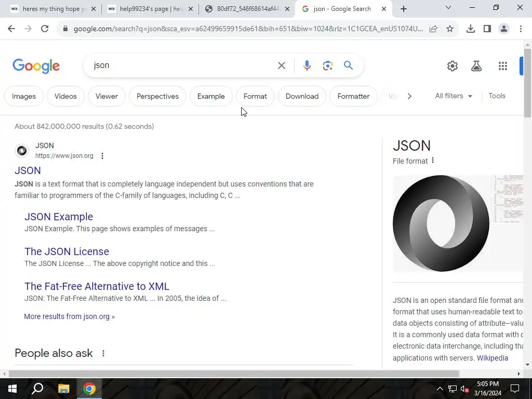
Task: Open tab search chevron in title bar
Action: (x=448, y=7)
